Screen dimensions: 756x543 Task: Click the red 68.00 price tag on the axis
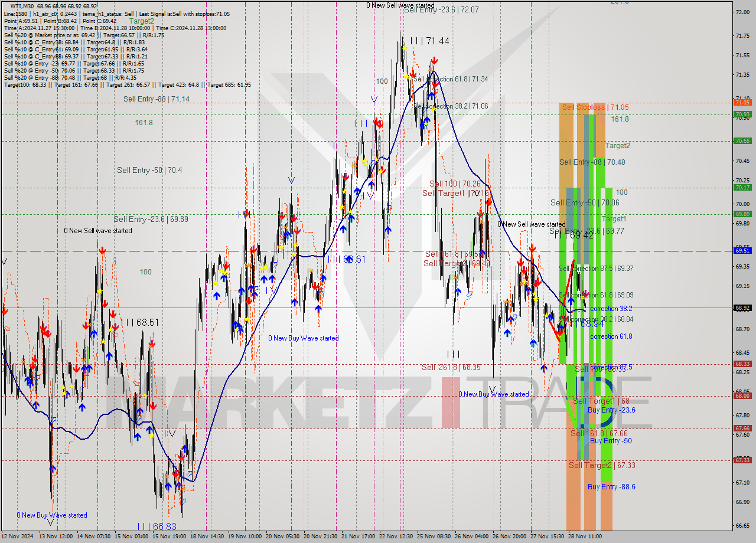(742, 395)
